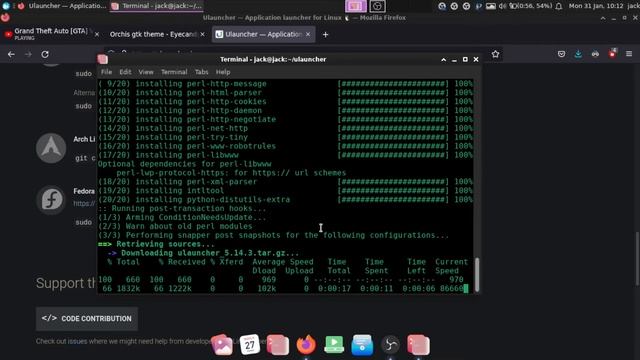The width and height of the screenshot is (640, 360).
Task: Open the terminal icon beside the calendar
Action: coord(278,345)
